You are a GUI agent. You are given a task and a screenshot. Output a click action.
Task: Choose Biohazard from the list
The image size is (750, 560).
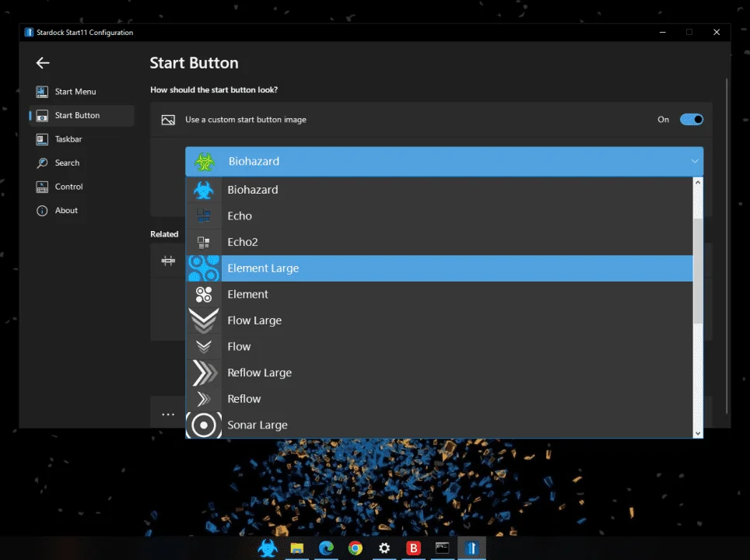tap(439, 190)
